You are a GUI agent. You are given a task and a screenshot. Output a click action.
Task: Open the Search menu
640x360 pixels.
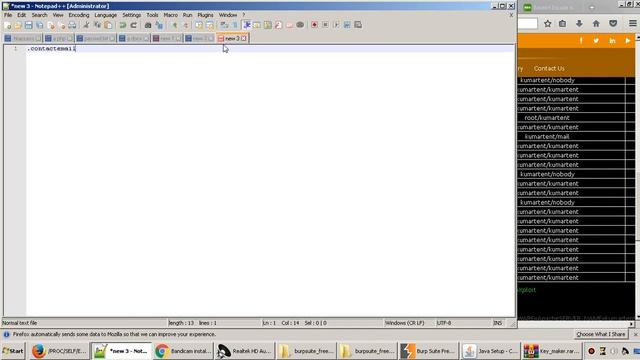[x=40, y=15]
